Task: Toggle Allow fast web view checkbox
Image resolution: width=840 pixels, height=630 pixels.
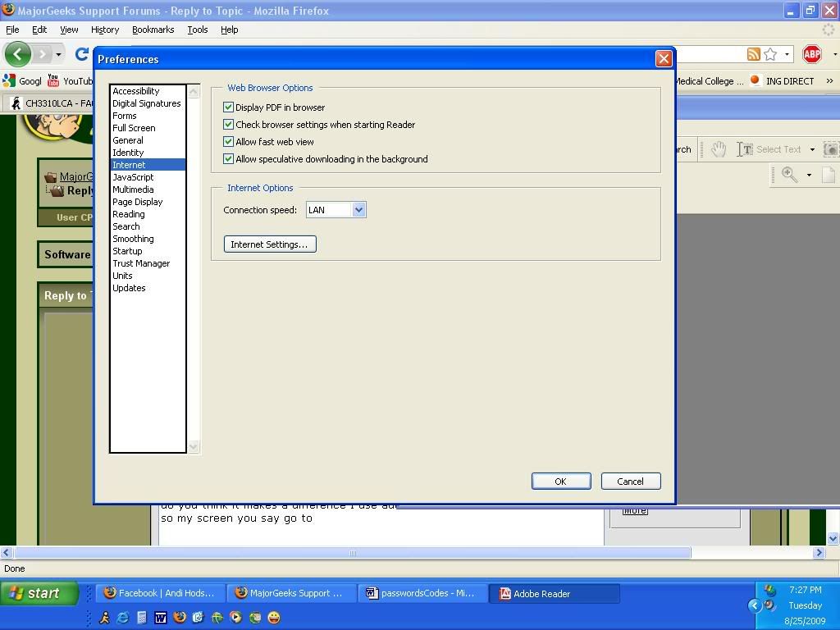Action: (229, 142)
